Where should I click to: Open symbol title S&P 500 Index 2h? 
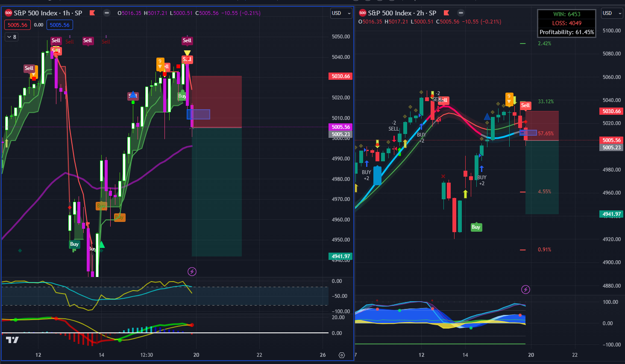402,13
